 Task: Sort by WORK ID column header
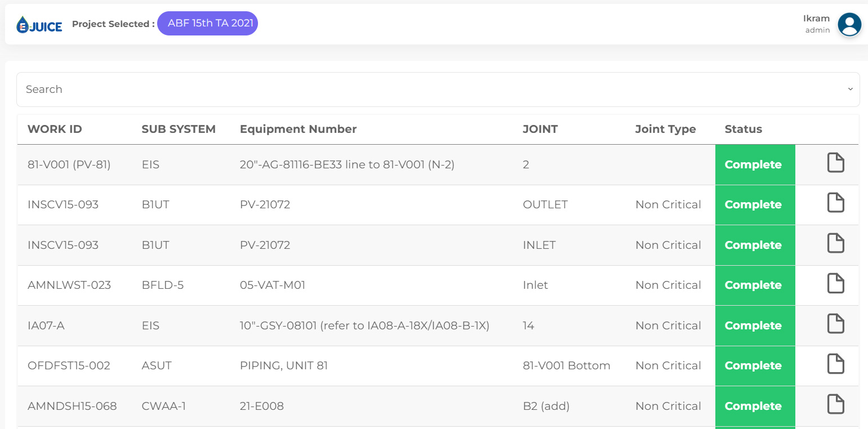point(55,129)
